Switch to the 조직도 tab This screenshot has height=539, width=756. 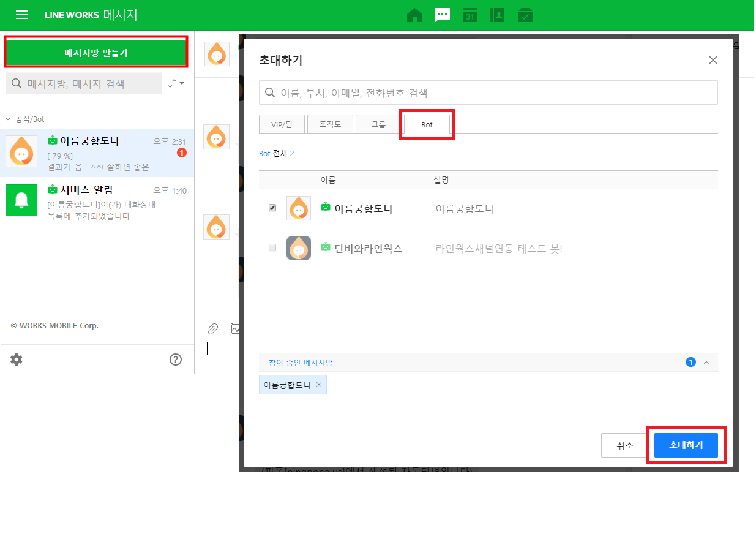tap(330, 124)
